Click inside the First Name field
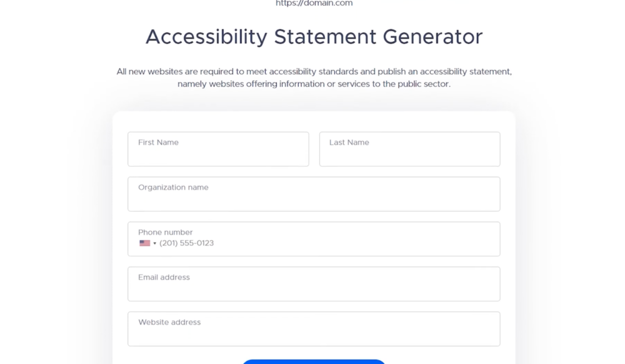 [x=218, y=149]
